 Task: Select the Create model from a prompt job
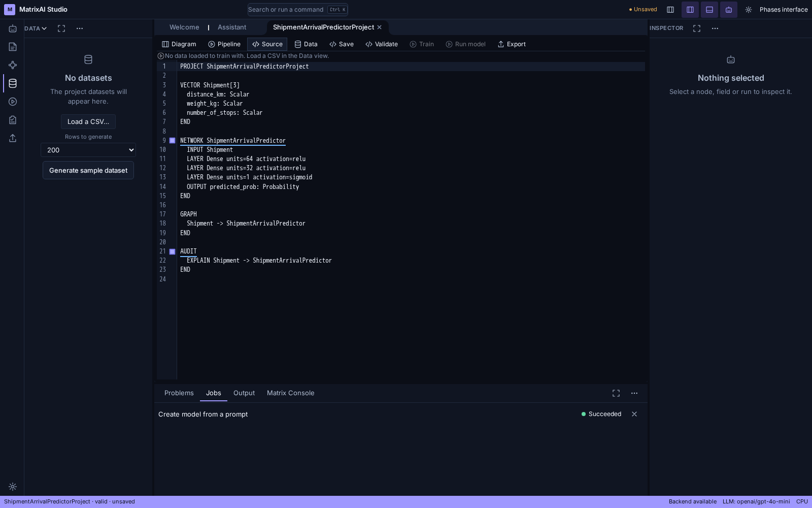tap(203, 415)
